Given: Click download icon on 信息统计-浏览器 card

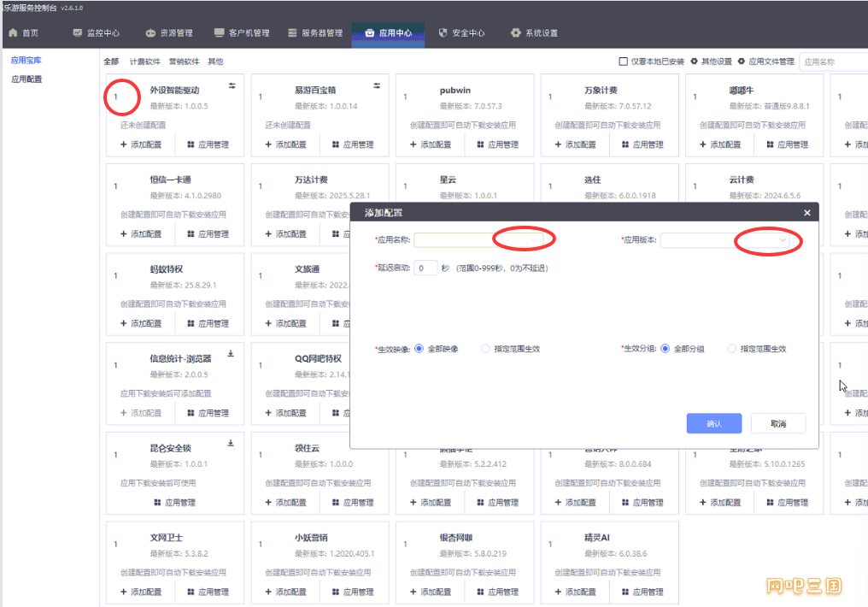Looking at the screenshot, I should tap(231, 353).
